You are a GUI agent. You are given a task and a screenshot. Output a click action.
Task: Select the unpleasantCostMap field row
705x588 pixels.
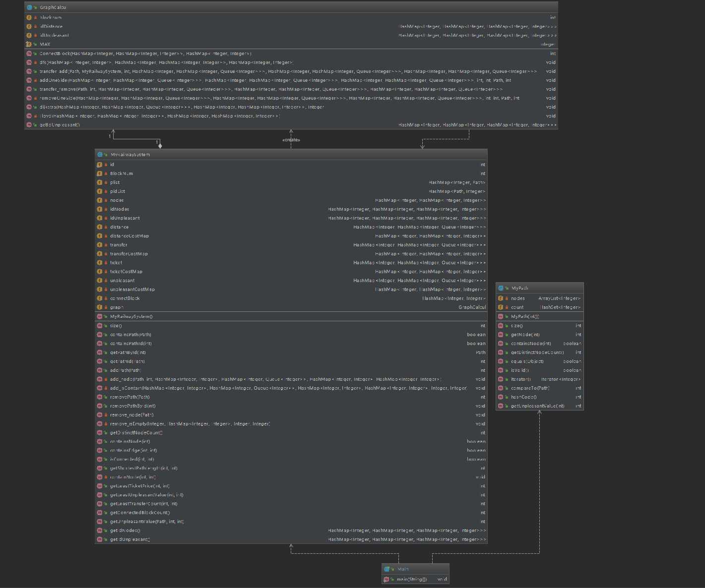tap(291, 290)
